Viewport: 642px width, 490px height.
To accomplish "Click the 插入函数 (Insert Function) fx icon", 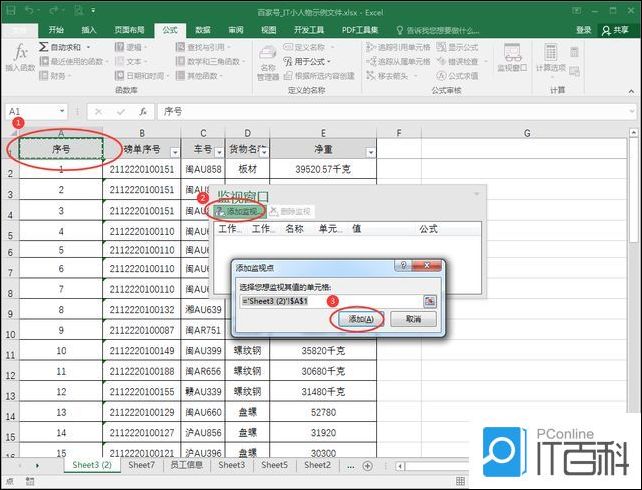I will pos(20,58).
